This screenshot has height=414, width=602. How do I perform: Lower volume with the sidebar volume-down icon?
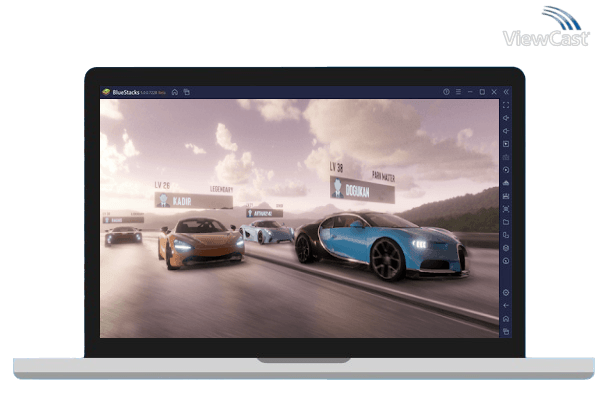(506, 131)
